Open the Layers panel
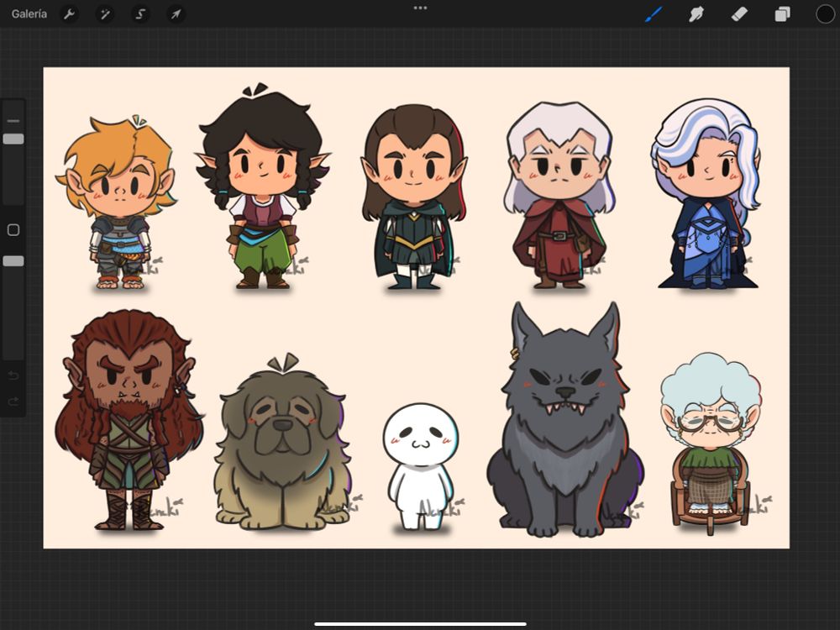This screenshot has width=840, height=630. 783,13
